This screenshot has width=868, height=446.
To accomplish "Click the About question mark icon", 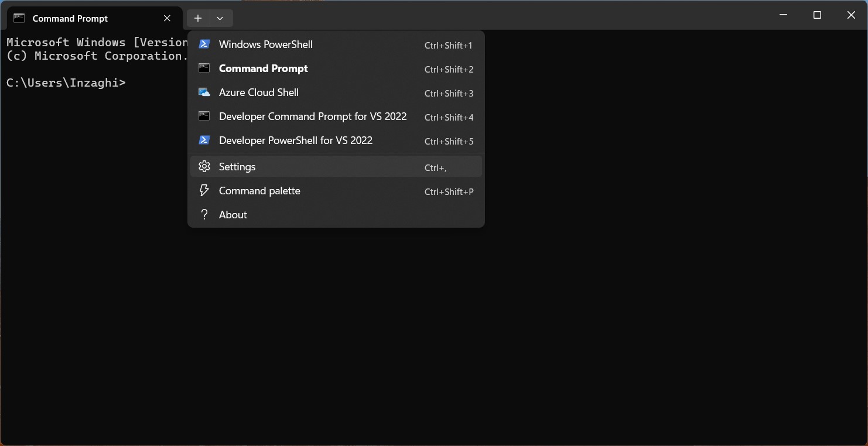I will pos(204,214).
